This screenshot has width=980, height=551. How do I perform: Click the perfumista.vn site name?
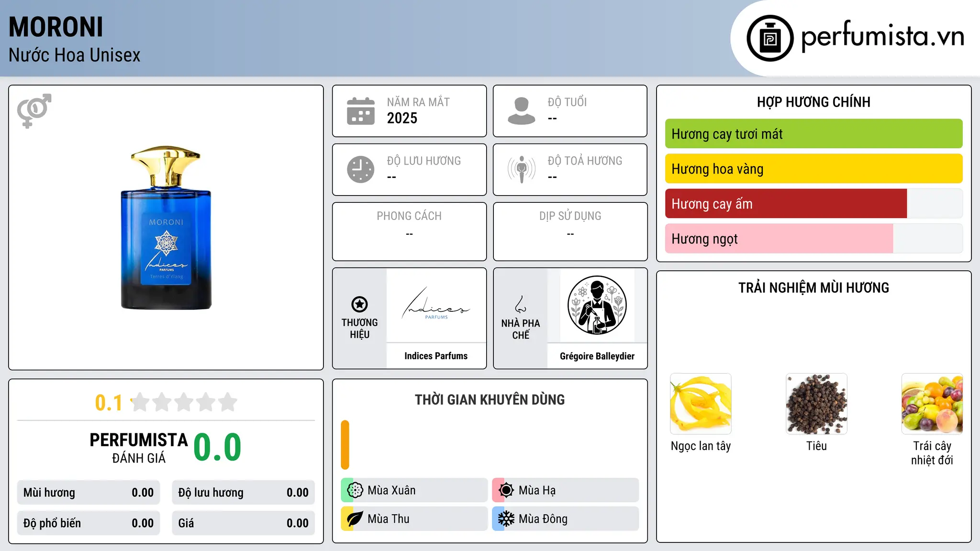point(882,36)
